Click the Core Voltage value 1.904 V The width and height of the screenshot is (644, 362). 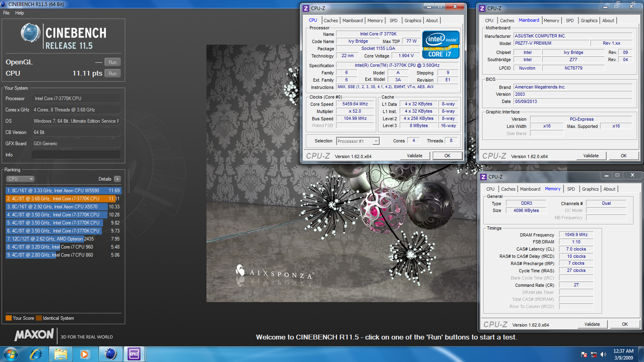(x=406, y=56)
